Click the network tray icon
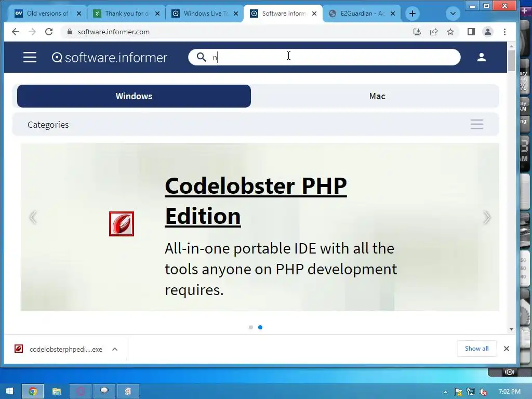Viewport: 532px width, 399px height. tap(471, 392)
